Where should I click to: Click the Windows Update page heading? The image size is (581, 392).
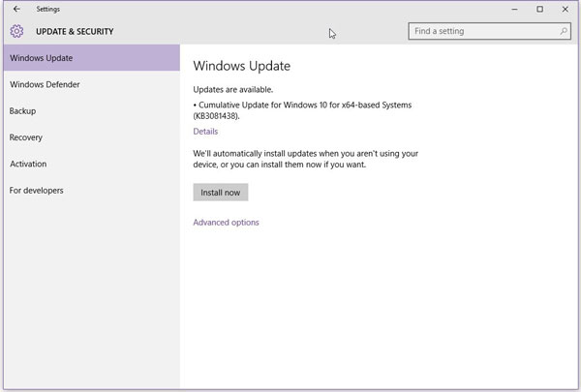[241, 66]
